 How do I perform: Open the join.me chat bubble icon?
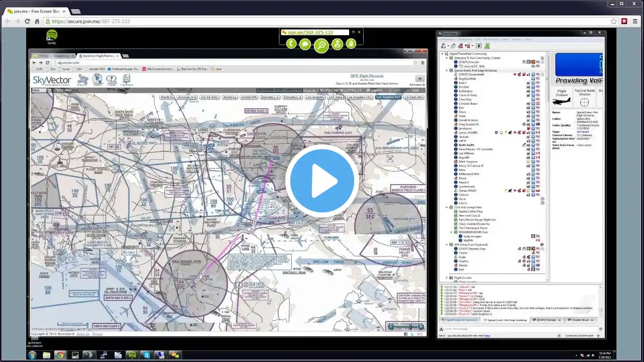point(305,44)
